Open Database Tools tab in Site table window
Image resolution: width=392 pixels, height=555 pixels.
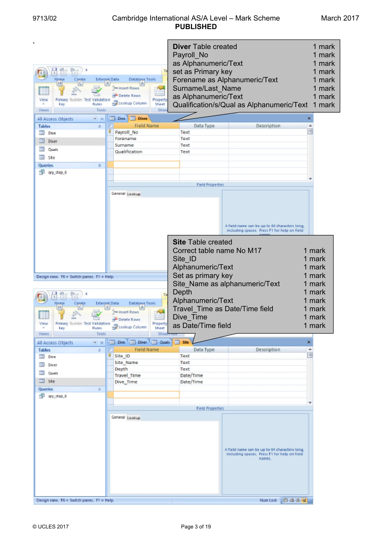(142, 303)
